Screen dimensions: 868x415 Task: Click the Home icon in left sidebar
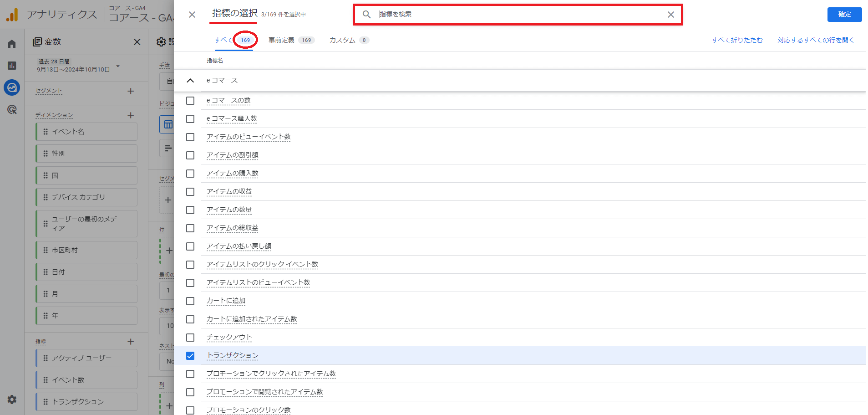point(12,44)
